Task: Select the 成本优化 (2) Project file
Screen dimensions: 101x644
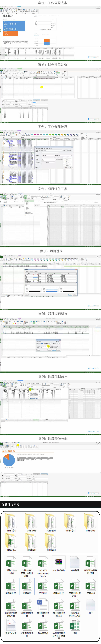Action: pyautogui.click(x=59, y=586)
